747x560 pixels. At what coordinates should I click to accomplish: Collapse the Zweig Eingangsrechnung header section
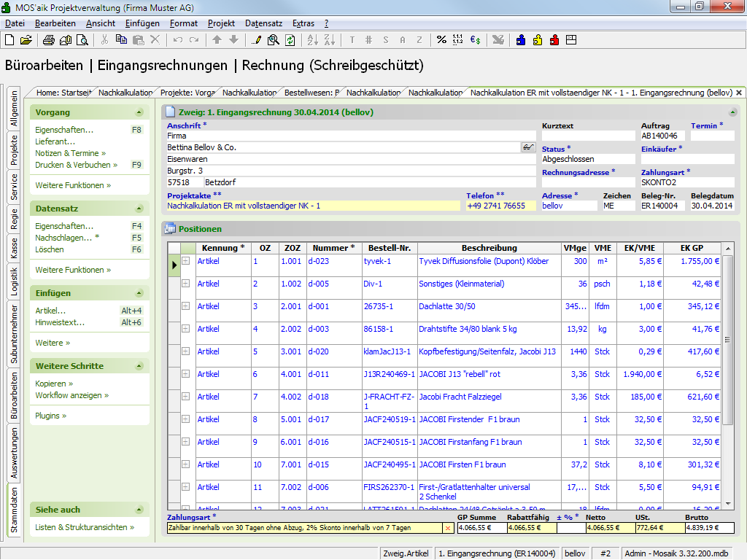click(x=732, y=112)
